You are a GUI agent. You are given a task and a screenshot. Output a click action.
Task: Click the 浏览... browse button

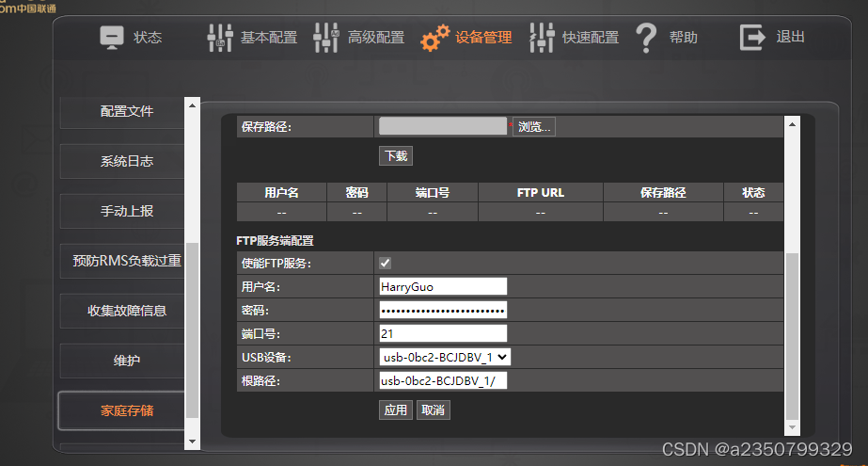tap(534, 127)
